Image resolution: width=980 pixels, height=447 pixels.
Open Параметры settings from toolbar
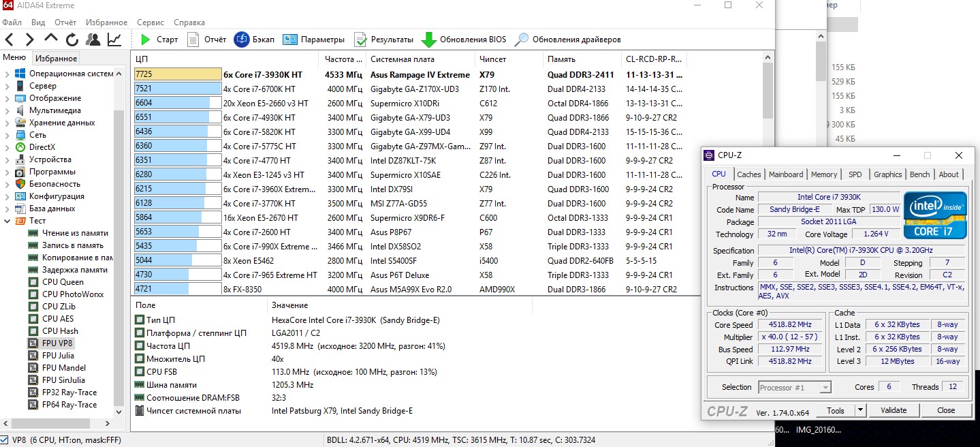(x=290, y=40)
